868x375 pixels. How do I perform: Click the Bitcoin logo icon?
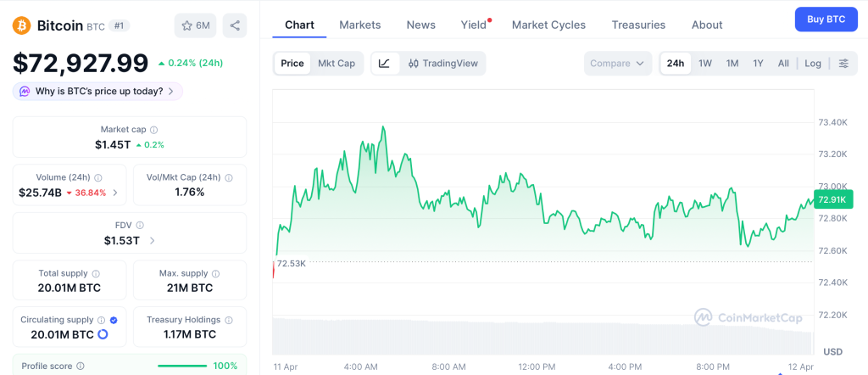coord(22,25)
